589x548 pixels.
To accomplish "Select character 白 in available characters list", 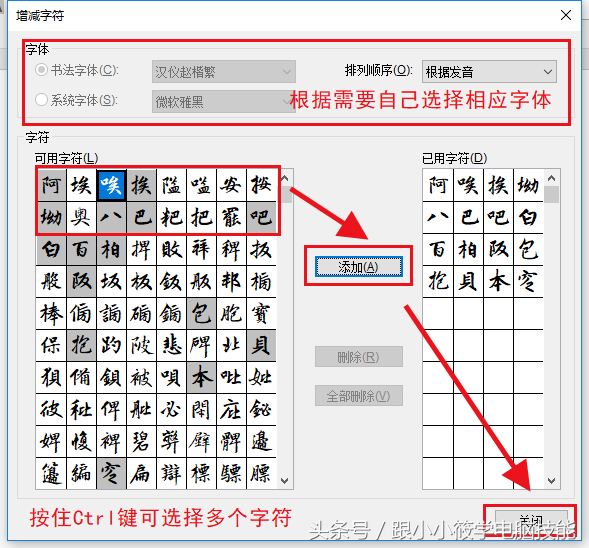I will (51, 249).
